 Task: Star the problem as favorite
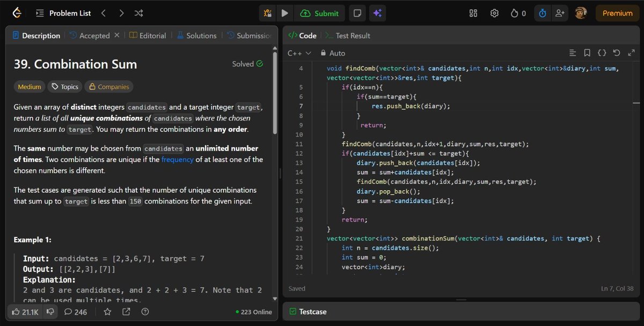107,311
